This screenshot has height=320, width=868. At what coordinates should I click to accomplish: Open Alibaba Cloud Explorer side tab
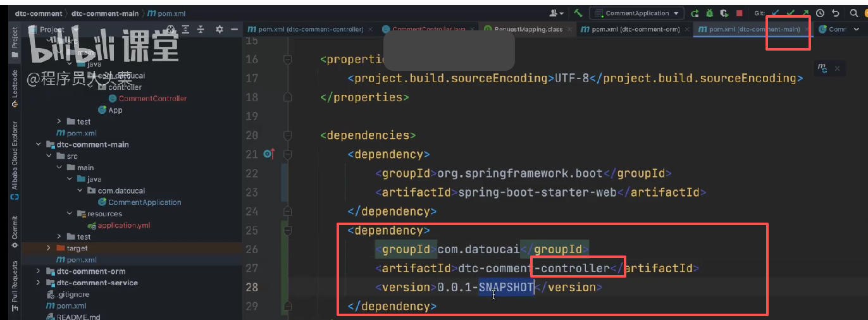pyautogui.click(x=14, y=161)
